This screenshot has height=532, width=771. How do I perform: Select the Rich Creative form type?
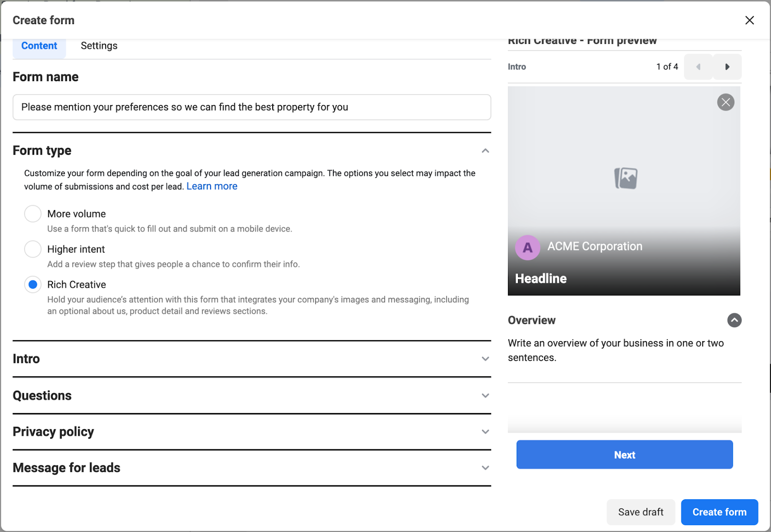[32, 284]
